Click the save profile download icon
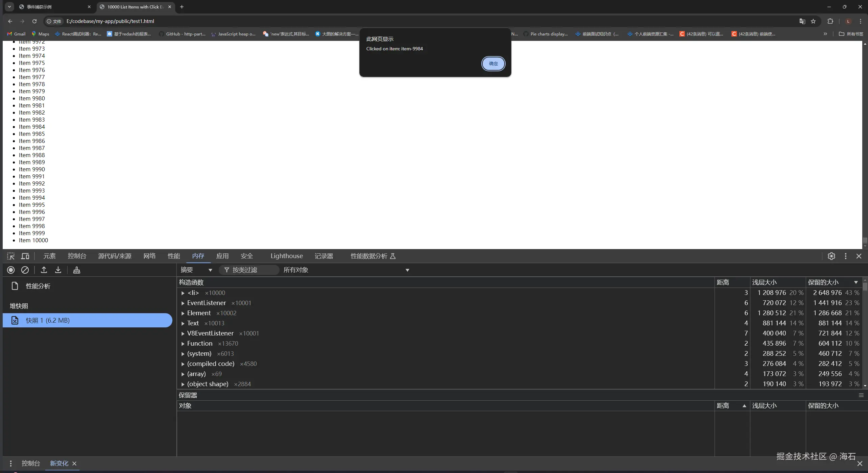Screen dimensions: 868x473 (x=58, y=270)
